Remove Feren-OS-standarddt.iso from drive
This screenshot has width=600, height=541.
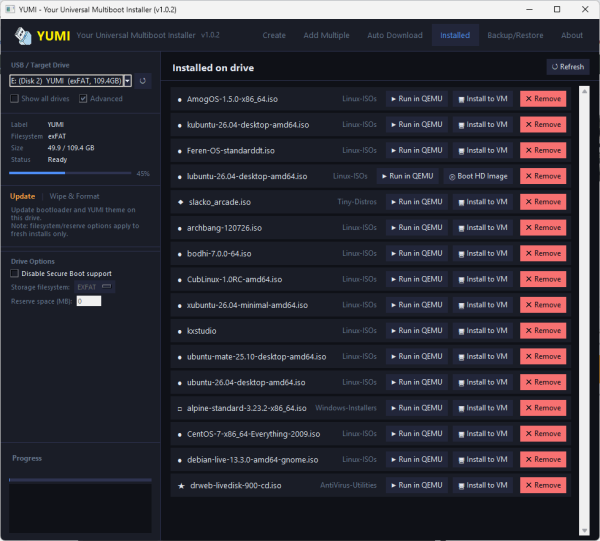point(543,150)
